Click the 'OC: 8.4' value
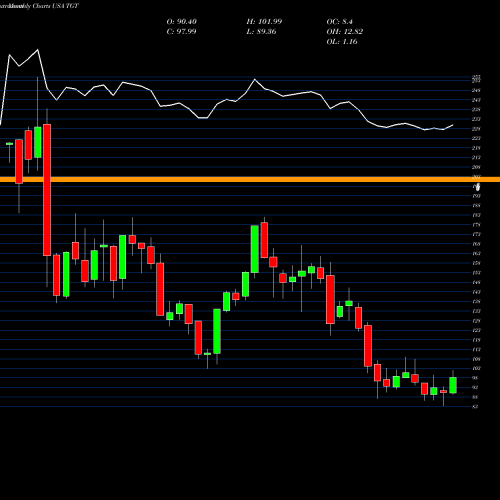Viewport: 500px width, 500px height. point(340,22)
